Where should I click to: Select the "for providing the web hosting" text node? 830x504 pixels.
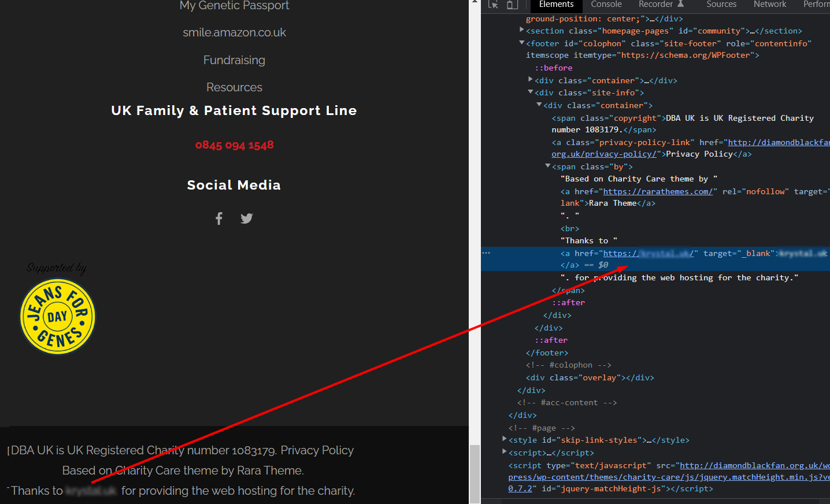click(679, 277)
